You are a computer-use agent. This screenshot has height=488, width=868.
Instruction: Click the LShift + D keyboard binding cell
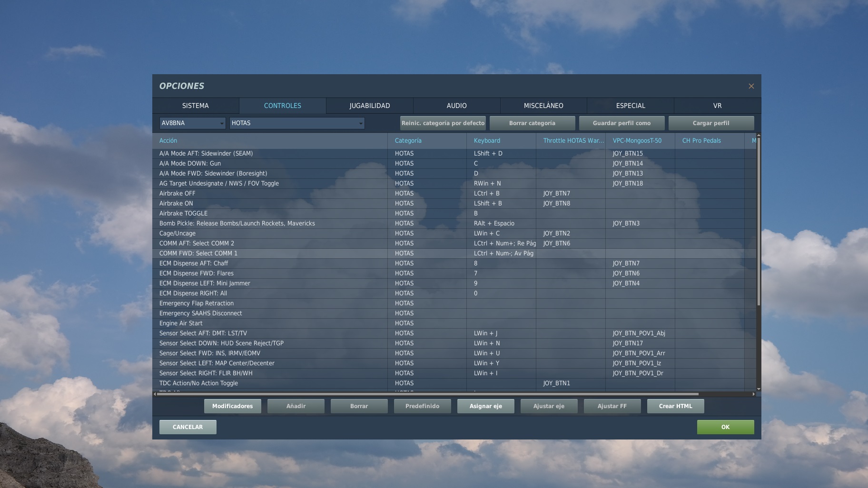[502, 154]
